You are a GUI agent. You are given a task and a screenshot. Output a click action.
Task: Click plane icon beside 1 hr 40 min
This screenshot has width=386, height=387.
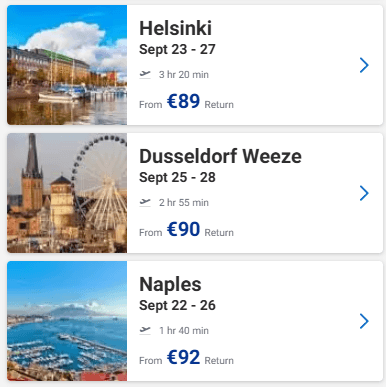145,330
